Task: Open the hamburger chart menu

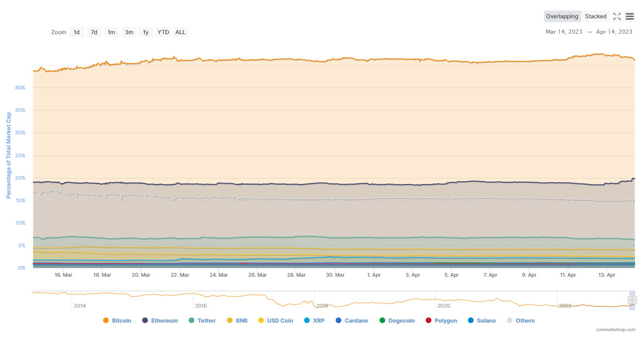Action: tap(629, 16)
